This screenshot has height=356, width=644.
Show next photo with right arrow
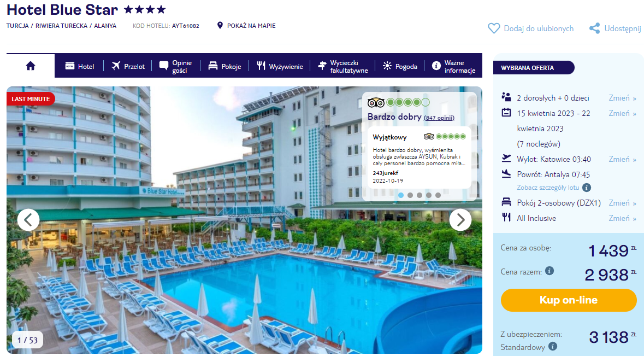[460, 220]
